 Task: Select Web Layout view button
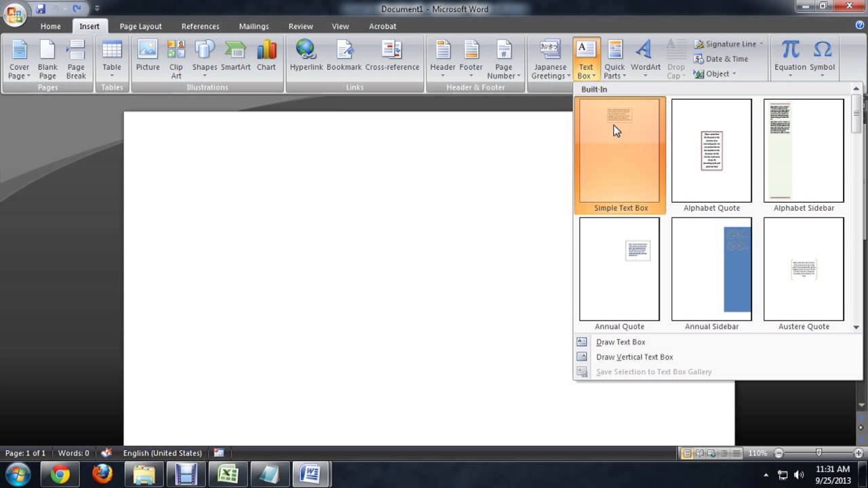(x=711, y=453)
